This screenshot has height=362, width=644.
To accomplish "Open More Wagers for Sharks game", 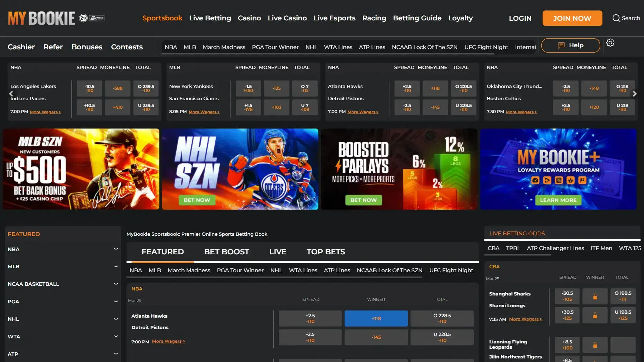I will click(526, 319).
